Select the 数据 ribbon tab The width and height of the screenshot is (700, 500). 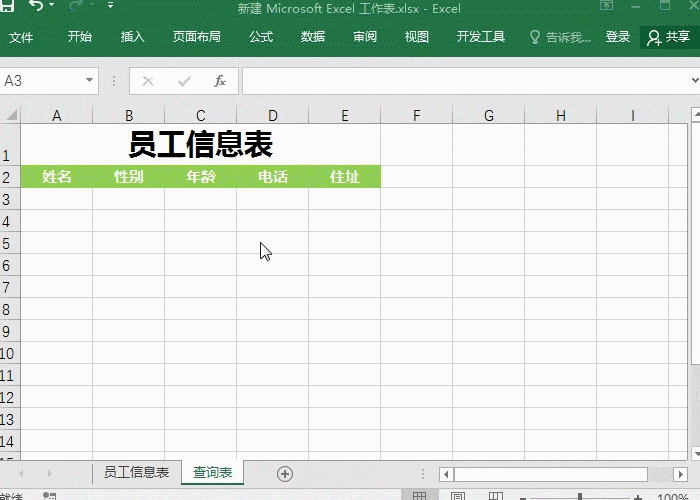313,37
